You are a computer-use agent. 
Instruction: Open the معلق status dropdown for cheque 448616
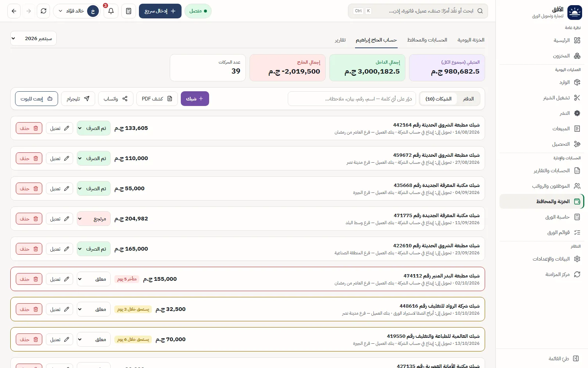tap(94, 309)
